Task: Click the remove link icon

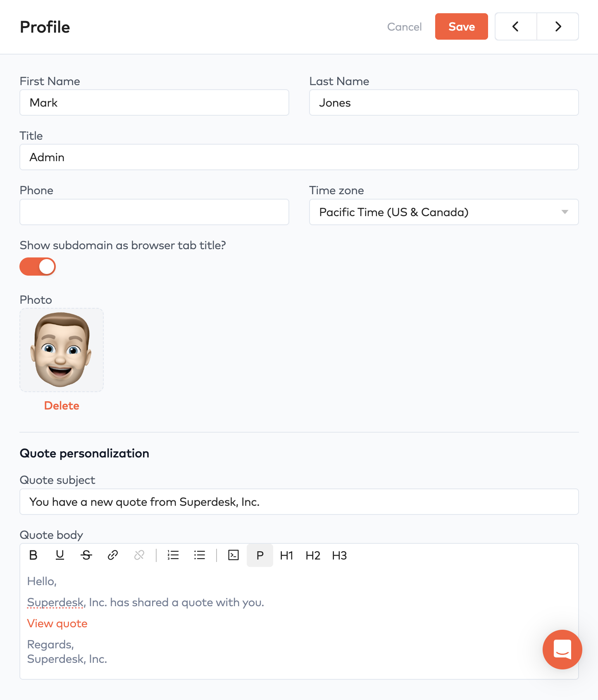Action: tap(139, 555)
